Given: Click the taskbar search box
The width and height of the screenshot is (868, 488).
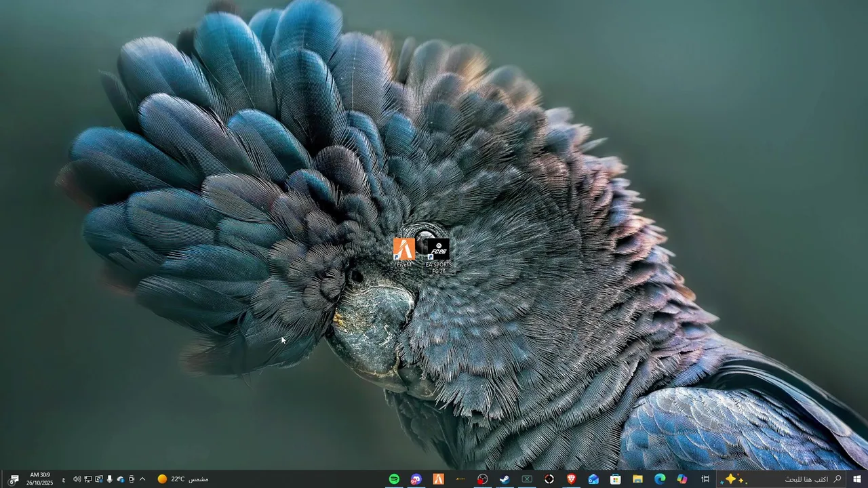Looking at the screenshot, I should click(782, 479).
